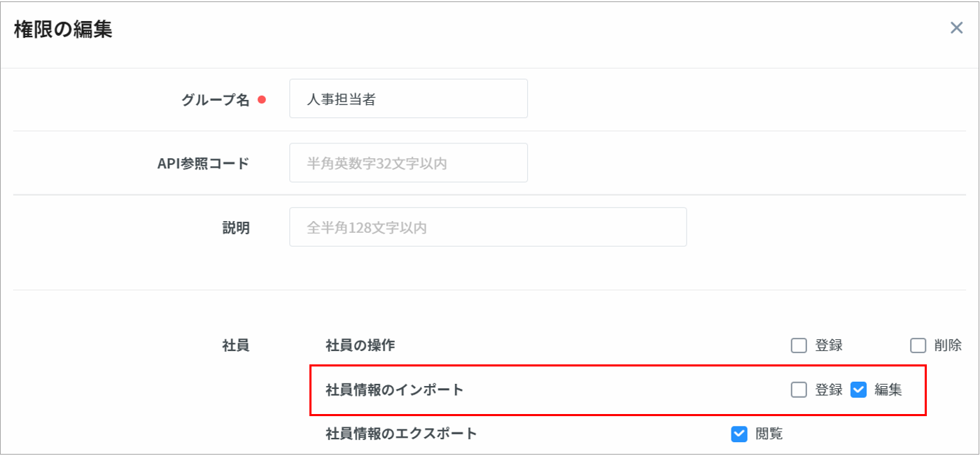Click the 削除 label text in 社員の操作

(948, 345)
